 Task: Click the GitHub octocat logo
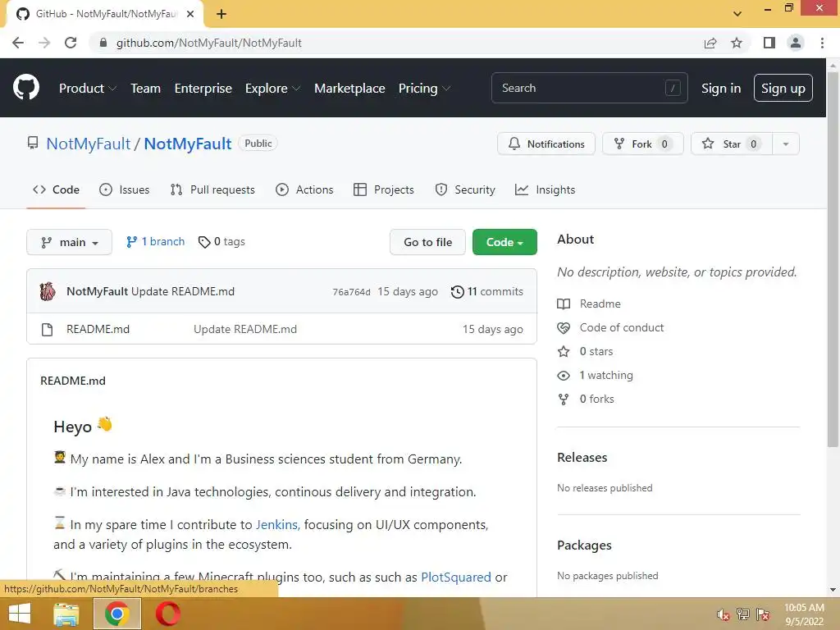[x=25, y=88]
